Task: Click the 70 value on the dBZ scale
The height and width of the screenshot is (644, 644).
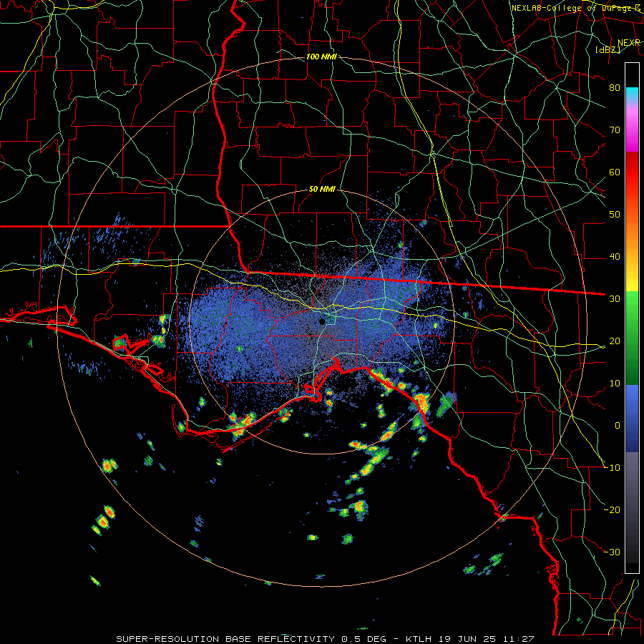Action: (615, 130)
